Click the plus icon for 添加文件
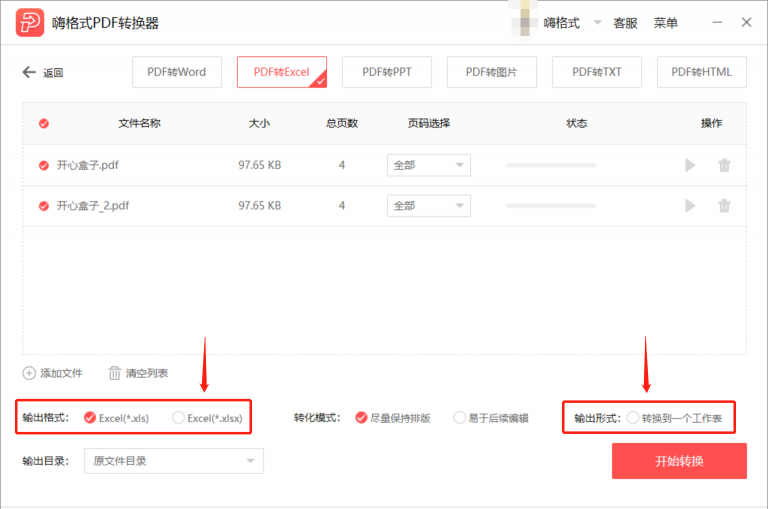This screenshot has width=768, height=509. tap(29, 373)
